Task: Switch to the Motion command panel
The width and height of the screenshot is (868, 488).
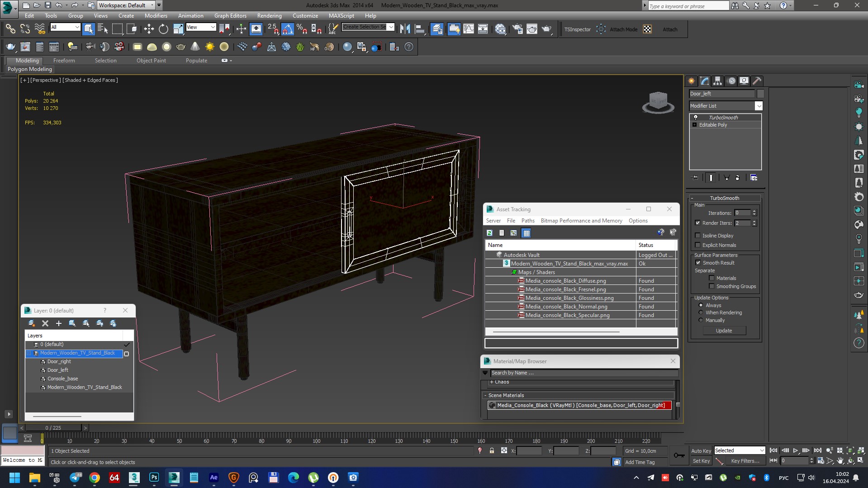Action: coord(731,81)
